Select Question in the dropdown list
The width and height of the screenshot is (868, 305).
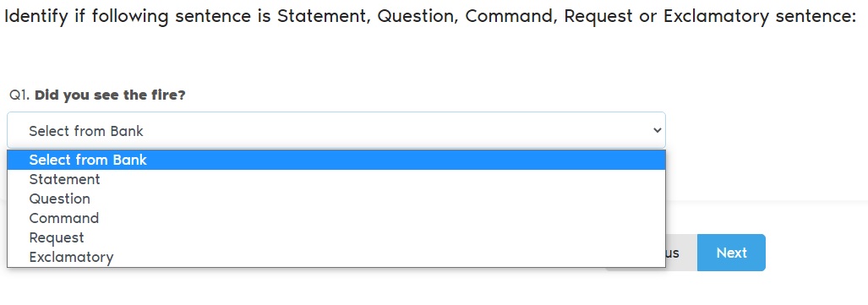pyautogui.click(x=336, y=199)
